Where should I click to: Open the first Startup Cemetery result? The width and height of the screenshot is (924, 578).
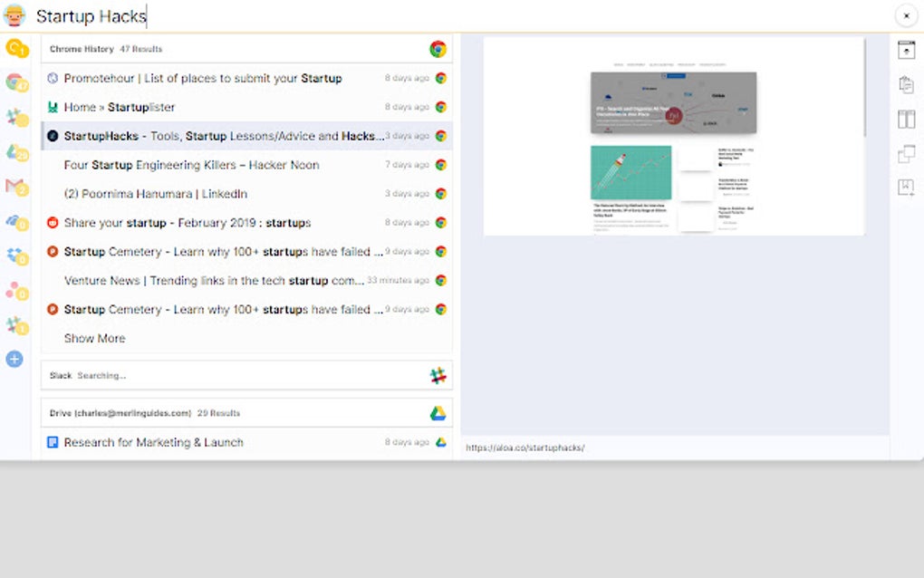point(247,251)
